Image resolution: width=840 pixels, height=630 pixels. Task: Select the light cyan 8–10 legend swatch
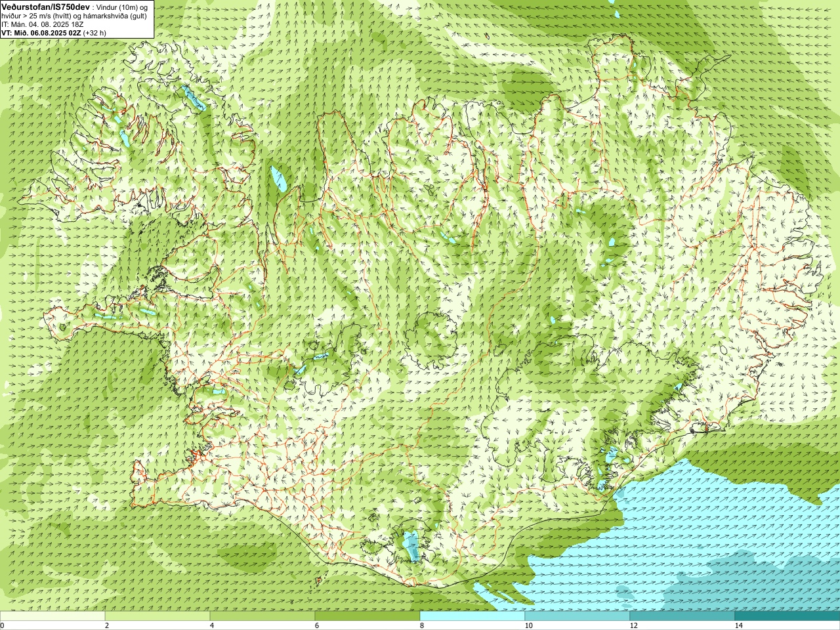coord(472,616)
